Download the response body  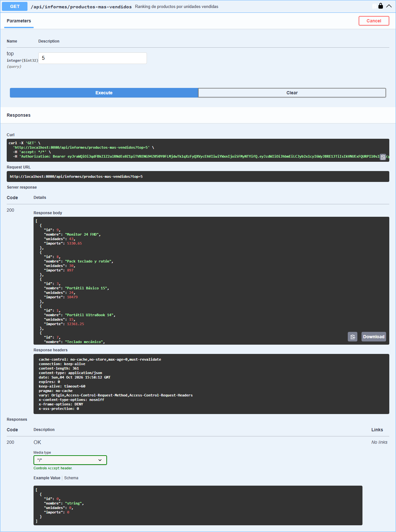374,337
